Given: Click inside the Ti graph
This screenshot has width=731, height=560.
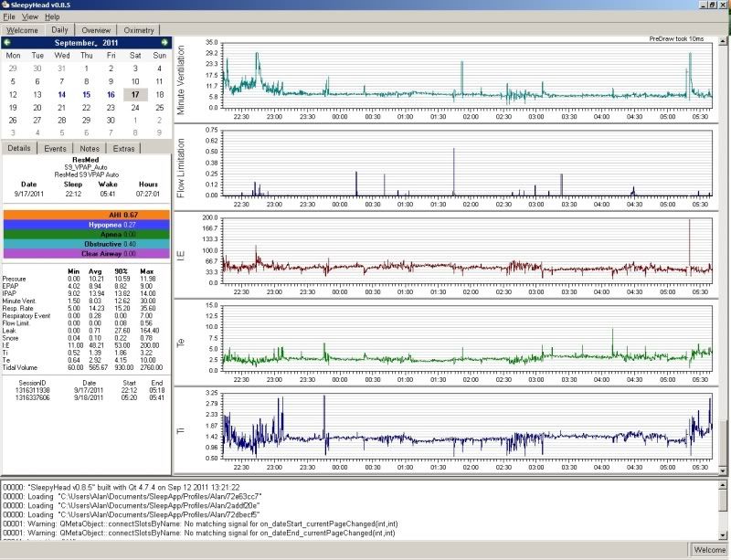Looking at the screenshot, I should (x=468, y=425).
